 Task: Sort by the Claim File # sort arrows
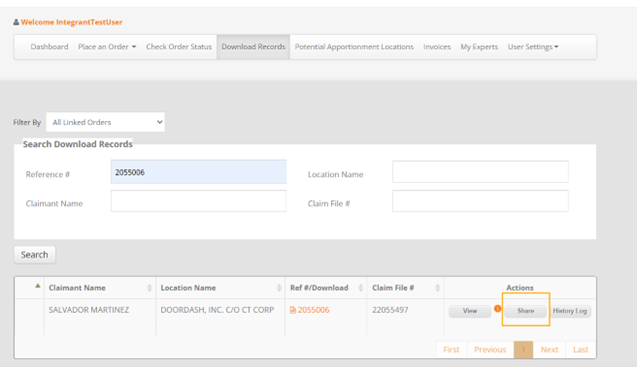point(438,288)
